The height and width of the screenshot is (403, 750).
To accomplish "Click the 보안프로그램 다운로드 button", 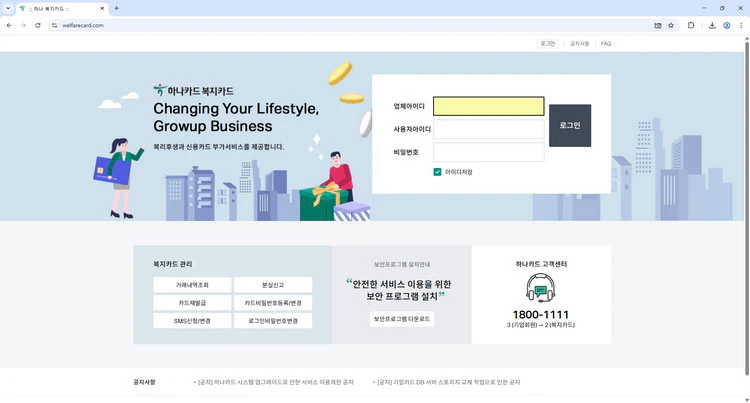I will [402, 319].
